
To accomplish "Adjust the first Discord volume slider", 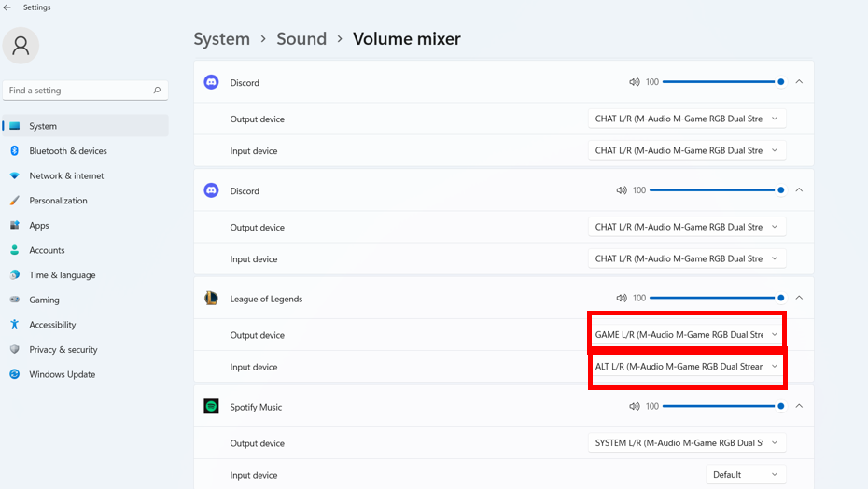I will point(723,82).
